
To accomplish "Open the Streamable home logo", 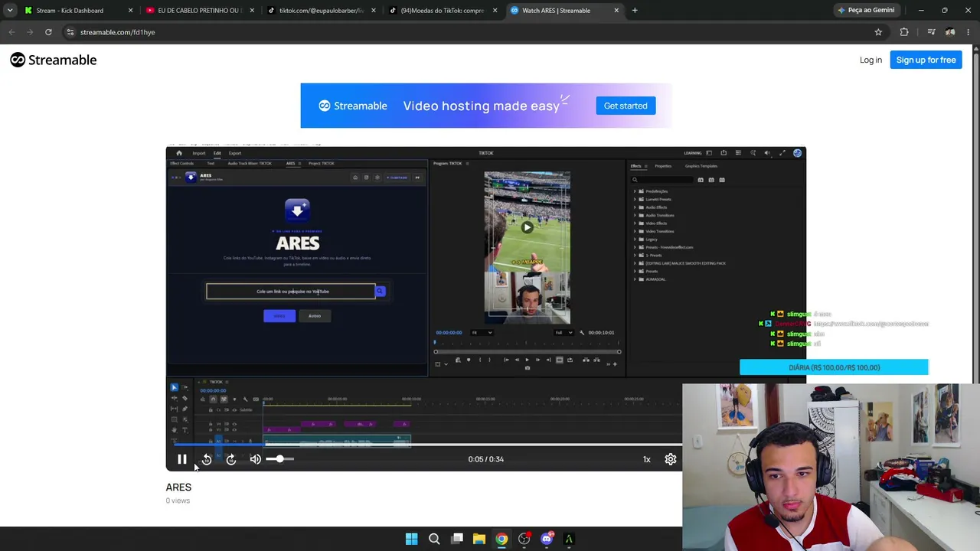I will point(54,60).
